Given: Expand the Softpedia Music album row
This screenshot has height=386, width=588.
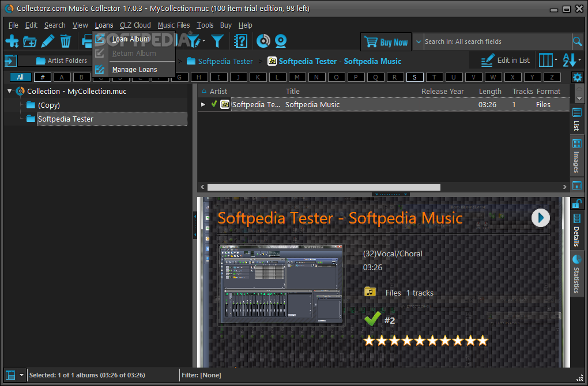Looking at the screenshot, I should tap(203, 104).
